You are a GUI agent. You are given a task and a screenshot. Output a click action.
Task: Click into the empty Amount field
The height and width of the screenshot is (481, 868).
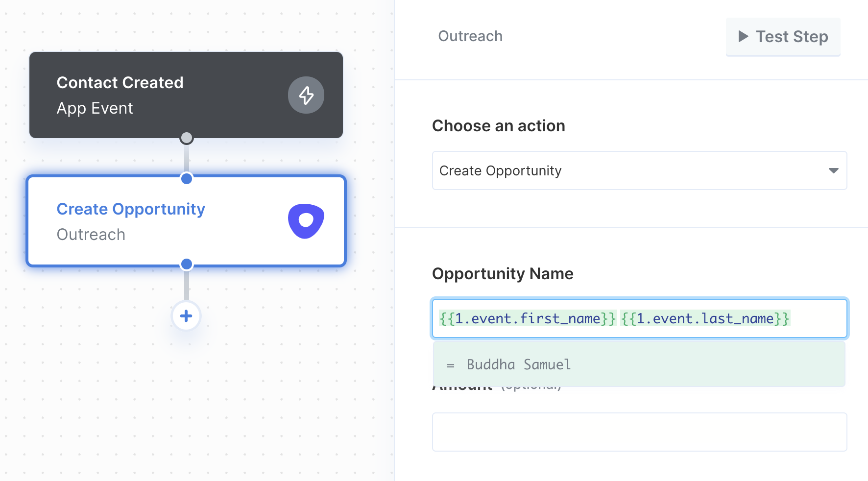[639, 432]
